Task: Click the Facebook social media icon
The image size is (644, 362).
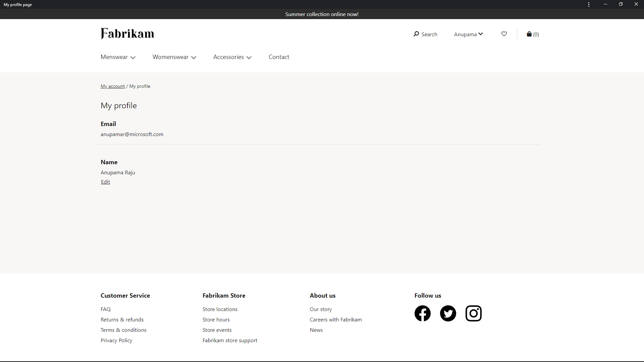Action: point(422,313)
